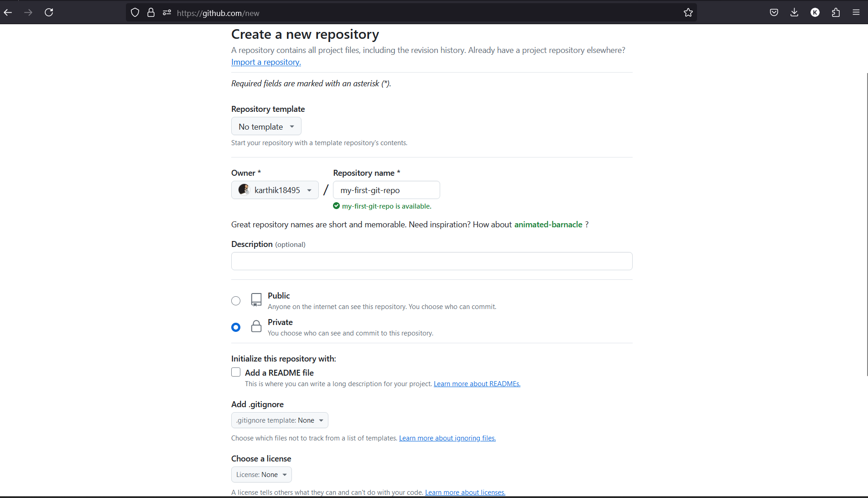This screenshot has width=868, height=498.
Task: Click the Learn more about READMEs link
Action: pyautogui.click(x=476, y=383)
